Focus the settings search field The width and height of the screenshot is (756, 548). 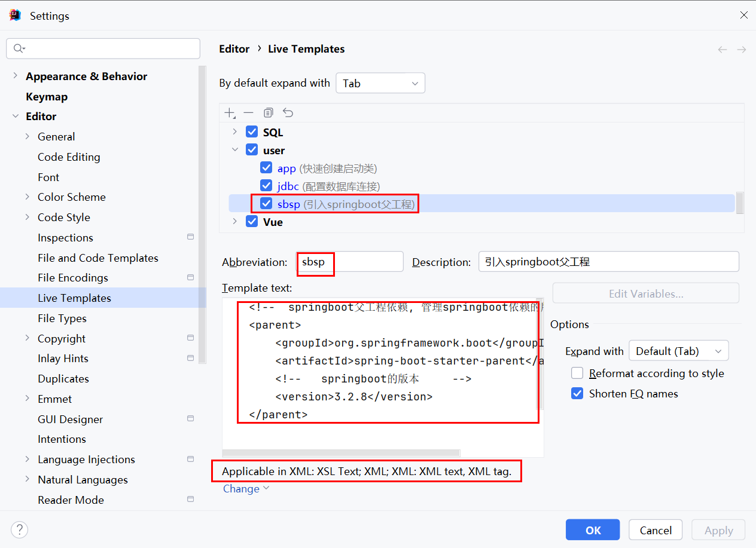103,48
